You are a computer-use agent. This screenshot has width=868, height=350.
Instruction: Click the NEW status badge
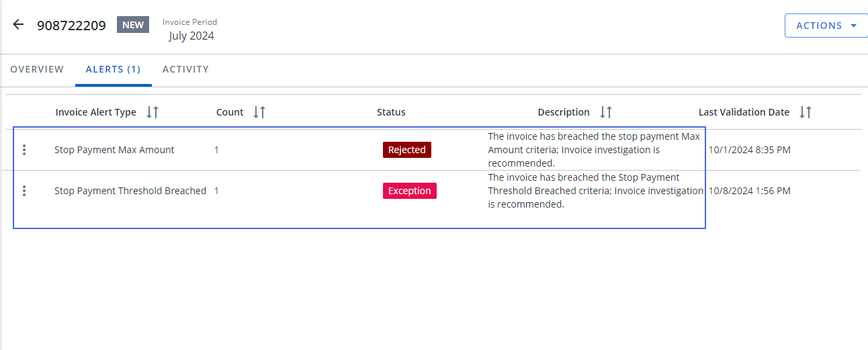click(133, 25)
